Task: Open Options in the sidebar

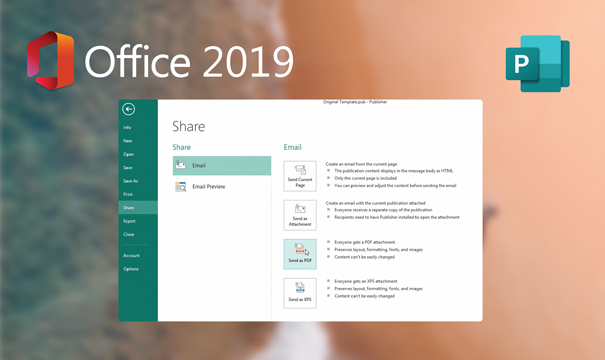Action: pyautogui.click(x=131, y=269)
